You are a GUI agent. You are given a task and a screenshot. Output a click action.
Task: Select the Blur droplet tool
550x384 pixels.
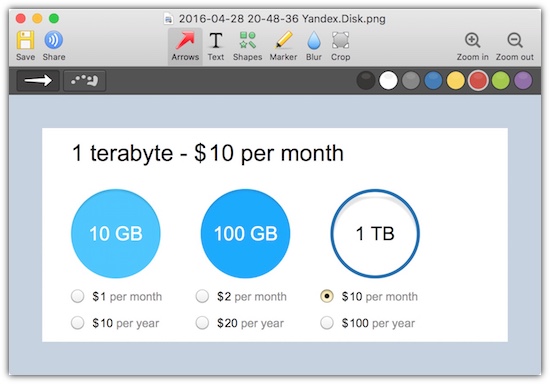[314, 46]
